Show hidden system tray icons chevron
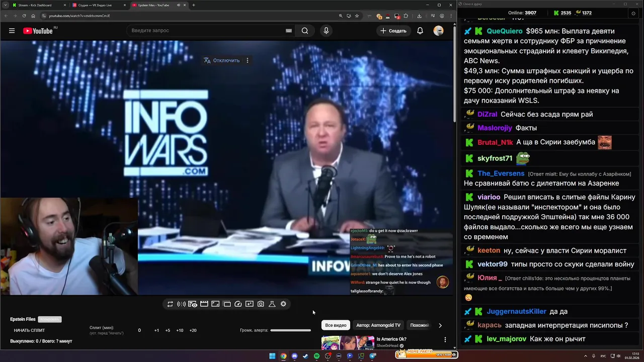Image resolution: width=644 pixels, height=362 pixels. tap(586, 356)
